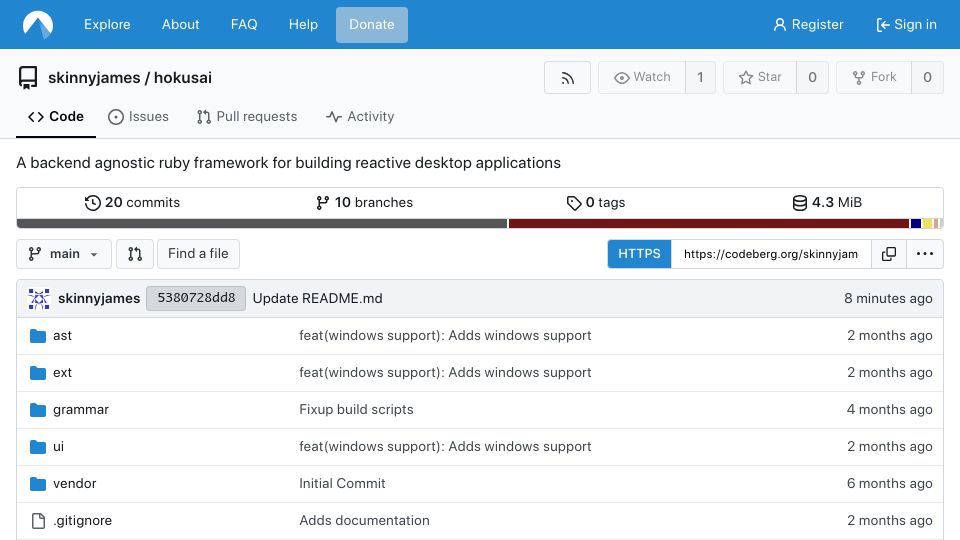Open Help in the top navigation

pyautogui.click(x=303, y=24)
